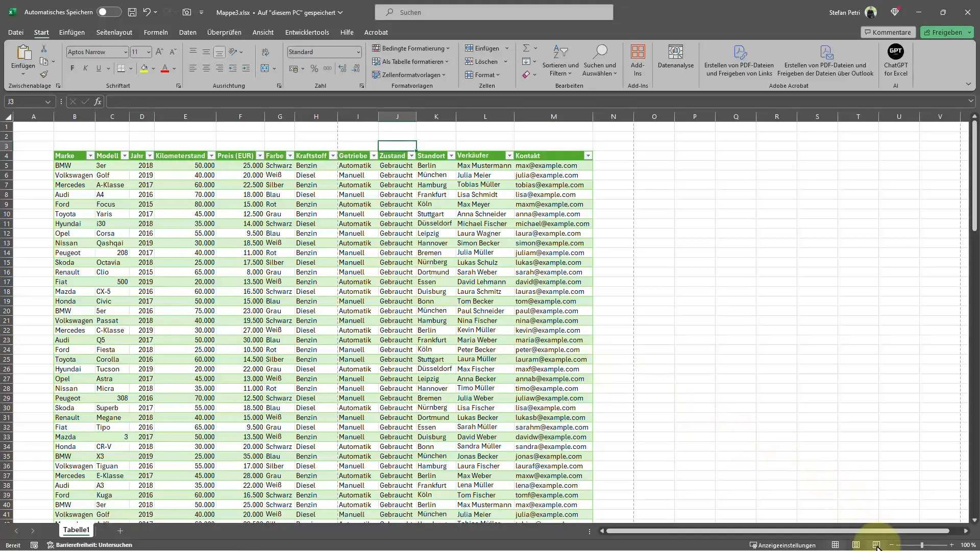Toggle Automatisches Speichern switch
Image resolution: width=980 pixels, height=551 pixels.
[x=106, y=12]
